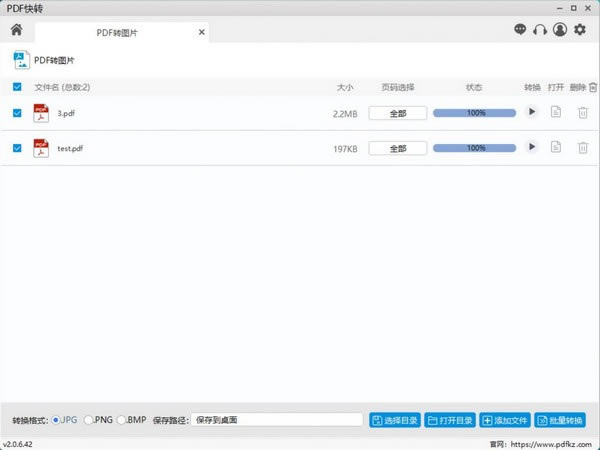600x450 pixels.
Task: Open settings via the gear icon
Action: (580, 30)
